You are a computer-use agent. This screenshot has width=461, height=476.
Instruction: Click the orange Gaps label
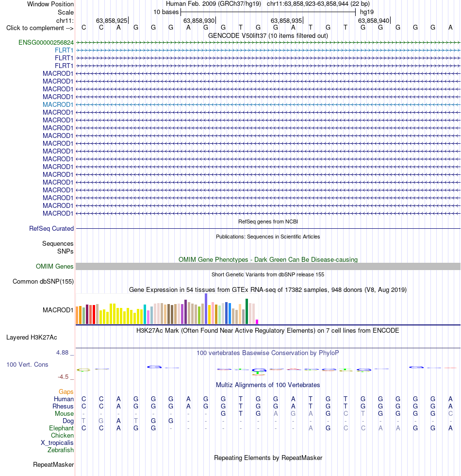pyautogui.click(x=66, y=391)
